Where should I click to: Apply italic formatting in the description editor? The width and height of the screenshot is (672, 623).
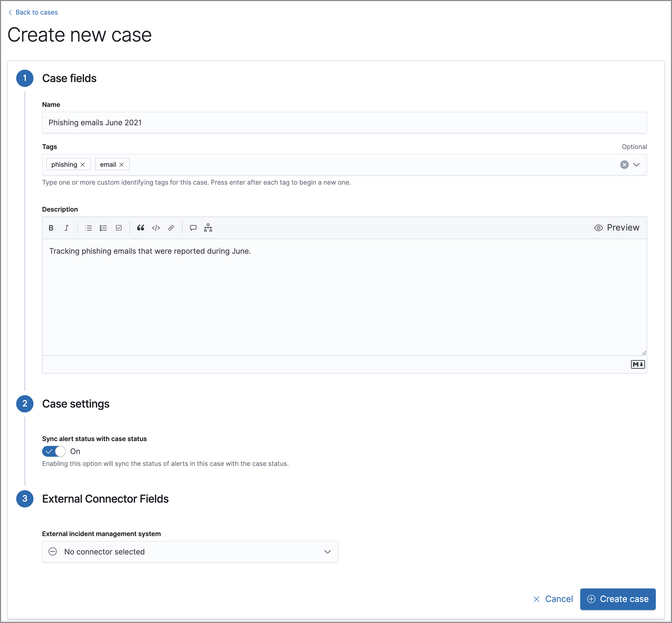pyautogui.click(x=66, y=228)
